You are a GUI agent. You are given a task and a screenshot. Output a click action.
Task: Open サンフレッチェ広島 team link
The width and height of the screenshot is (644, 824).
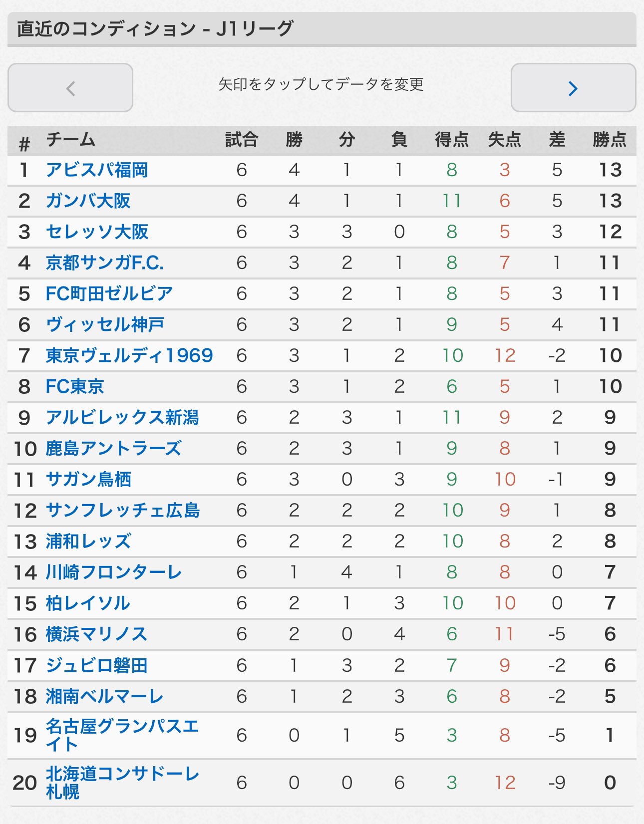[x=123, y=511]
